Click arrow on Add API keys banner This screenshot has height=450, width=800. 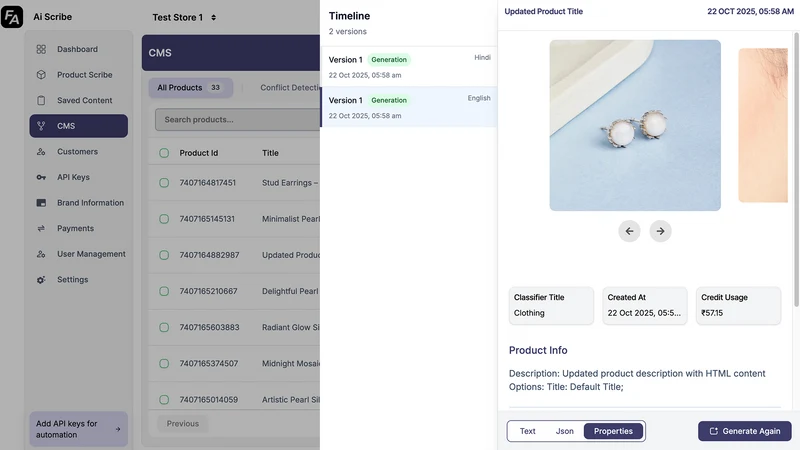(118, 429)
